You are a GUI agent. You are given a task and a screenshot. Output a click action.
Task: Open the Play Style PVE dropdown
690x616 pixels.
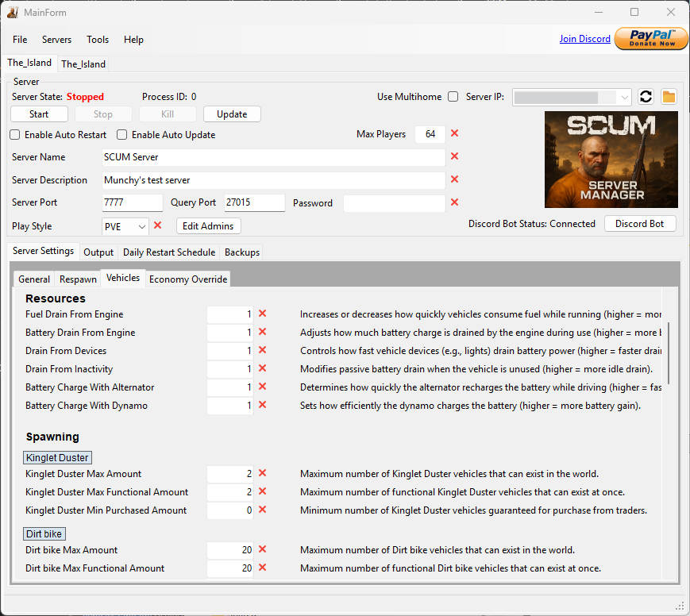[125, 226]
